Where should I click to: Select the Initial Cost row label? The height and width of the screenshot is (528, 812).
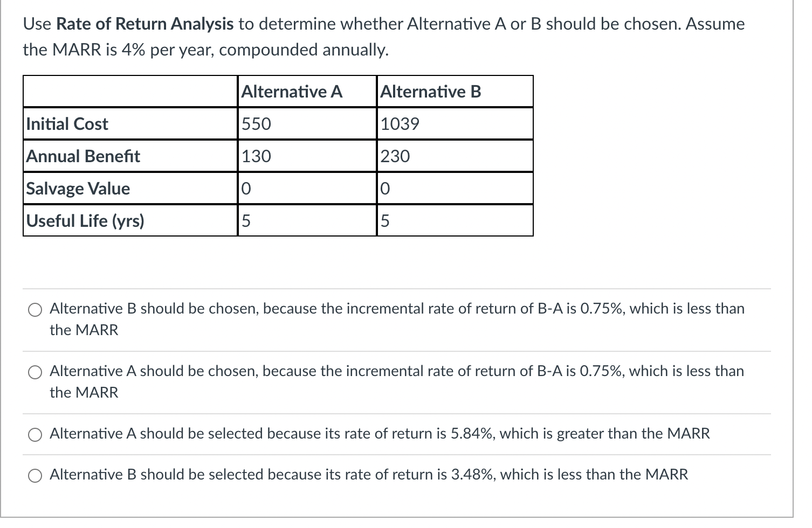point(66,124)
